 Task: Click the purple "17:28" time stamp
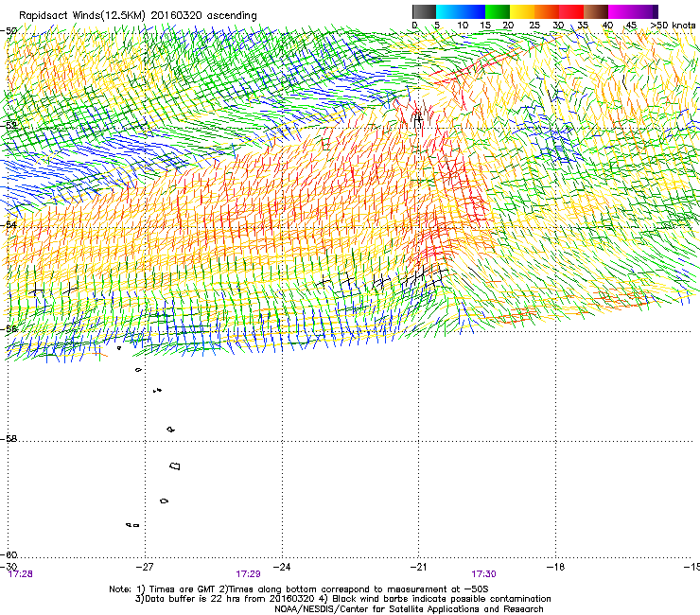[x=20, y=574]
